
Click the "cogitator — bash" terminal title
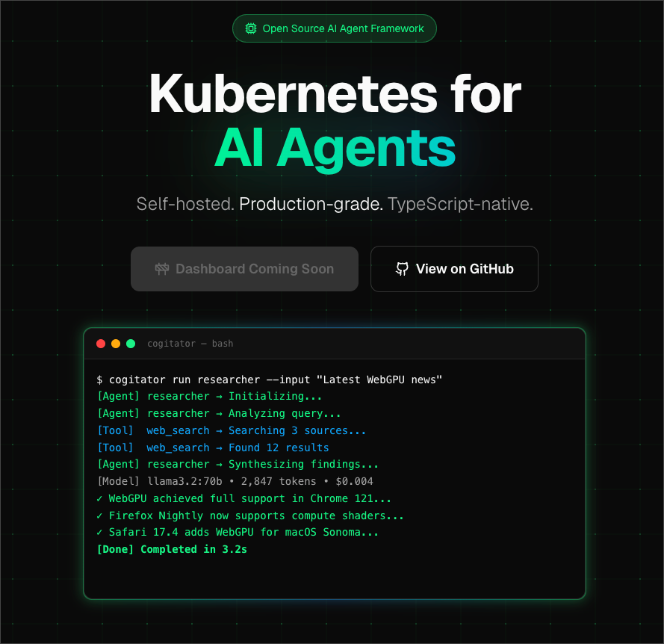pyautogui.click(x=190, y=344)
